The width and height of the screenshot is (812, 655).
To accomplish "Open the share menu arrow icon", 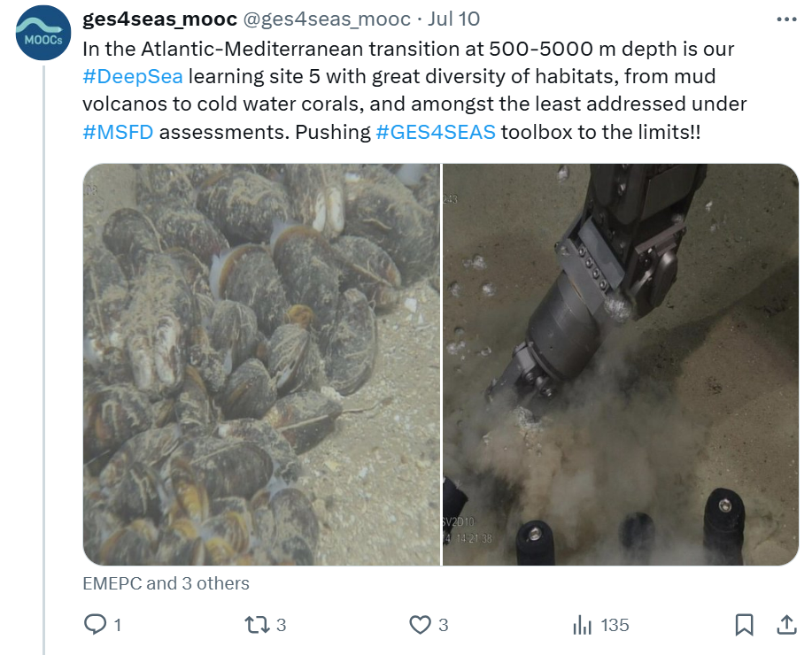I will click(786, 625).
